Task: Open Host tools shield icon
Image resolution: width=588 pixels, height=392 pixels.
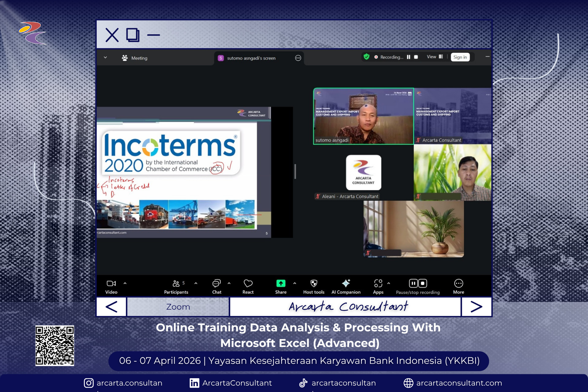Action: (314, 283)
